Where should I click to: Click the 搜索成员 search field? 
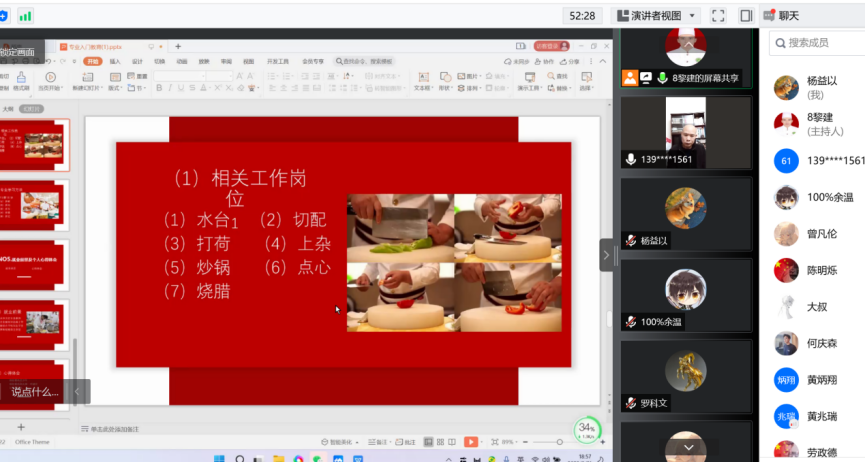(x=818, y=43)
